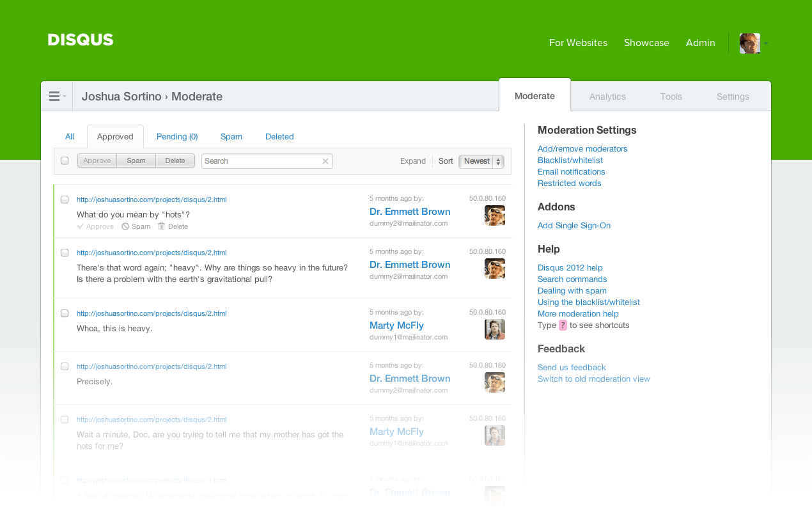
Task: Open For Websites in the top navigation
Action: point(578,43)
